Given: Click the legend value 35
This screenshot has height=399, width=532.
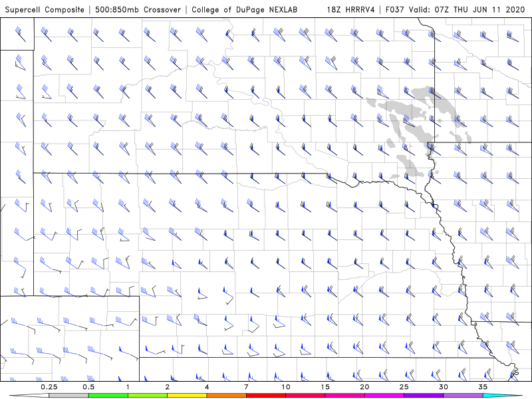Looking at the screenshot, I should 483,387.
